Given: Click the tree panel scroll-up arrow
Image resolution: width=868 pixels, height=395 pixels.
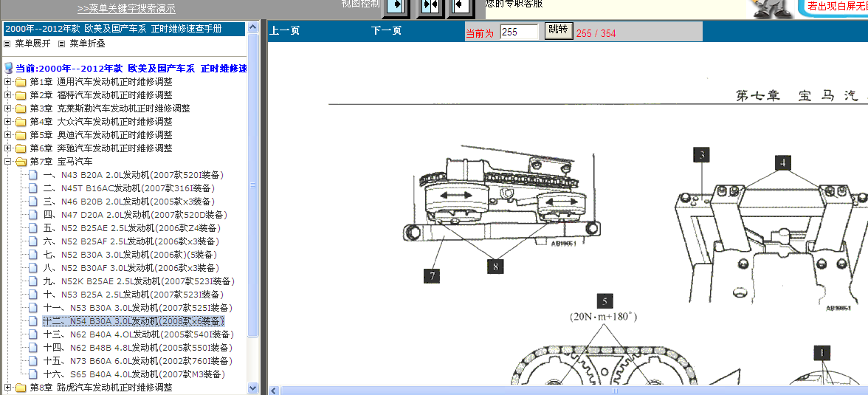Looking at the screenshot, I should pyautogui.click(x=253, y=27).
